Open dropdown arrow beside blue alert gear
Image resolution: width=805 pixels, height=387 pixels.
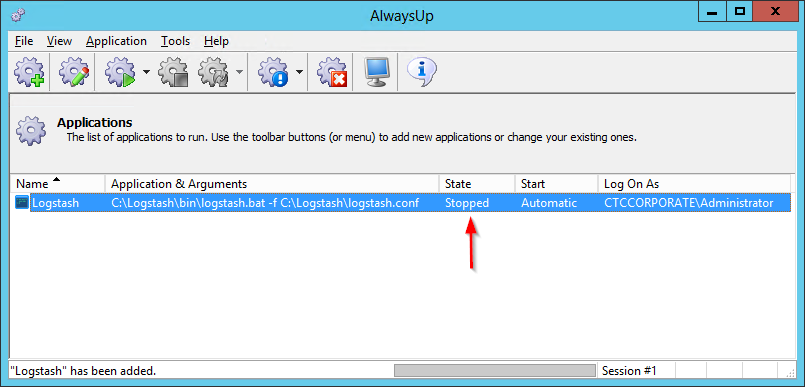coord(299,72)
